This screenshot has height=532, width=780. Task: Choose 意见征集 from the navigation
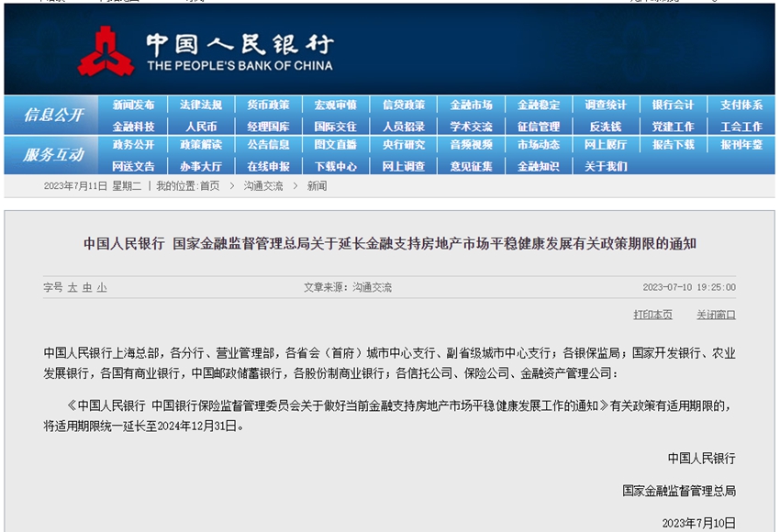(x=471, y=167)
